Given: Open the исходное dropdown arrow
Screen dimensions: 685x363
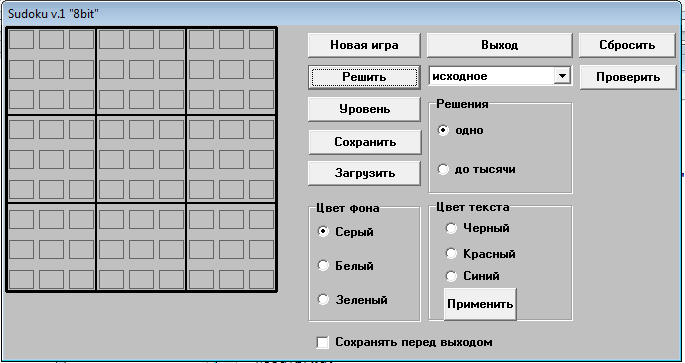Looking at the screenshot, I should (x=562, y=76).
